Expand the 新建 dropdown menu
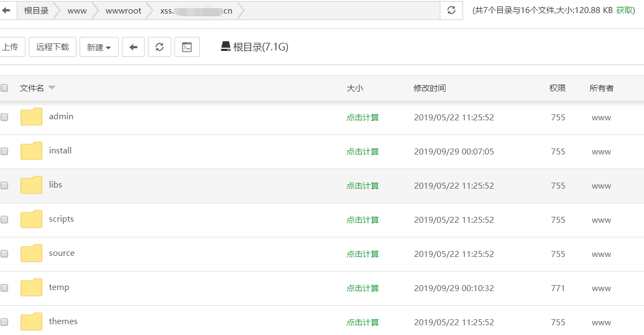 (x=99, y=47)
